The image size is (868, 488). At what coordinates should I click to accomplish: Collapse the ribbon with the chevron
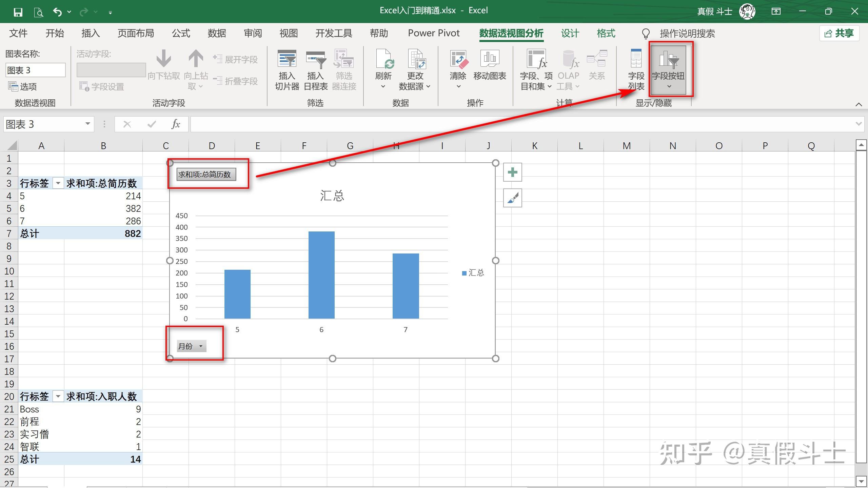859,104
